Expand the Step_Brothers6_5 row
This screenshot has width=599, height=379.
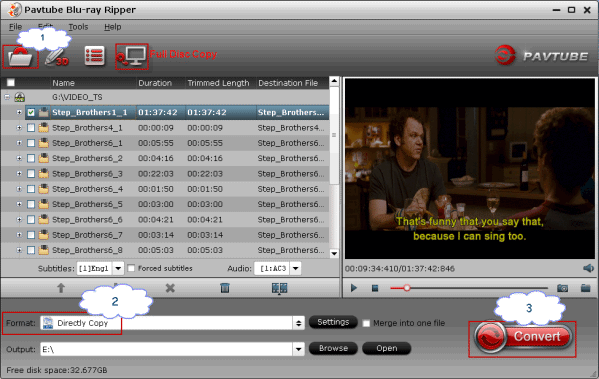point(19,204)
